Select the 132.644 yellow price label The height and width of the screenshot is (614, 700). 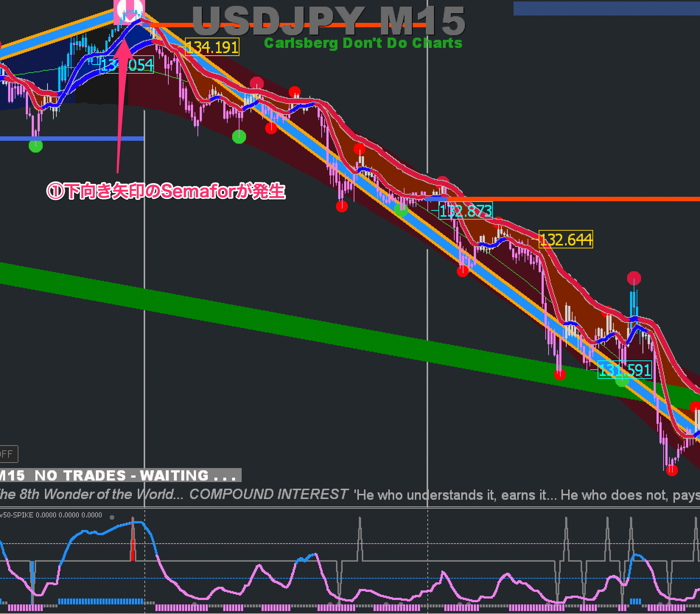(566, 240)
